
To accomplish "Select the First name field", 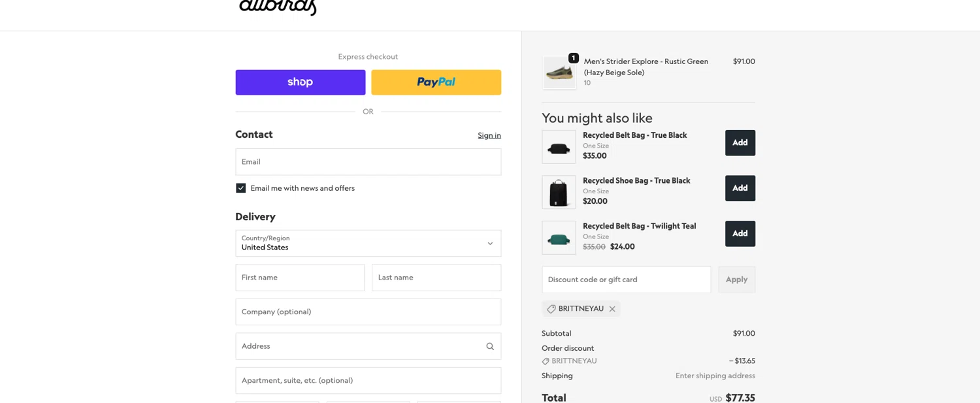I will pos(300,278).
